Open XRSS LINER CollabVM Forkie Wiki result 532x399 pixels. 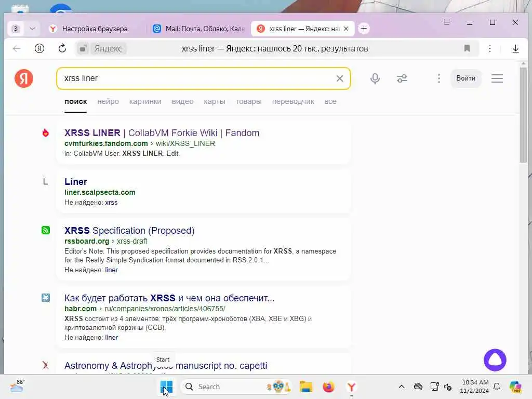point(162,132)
